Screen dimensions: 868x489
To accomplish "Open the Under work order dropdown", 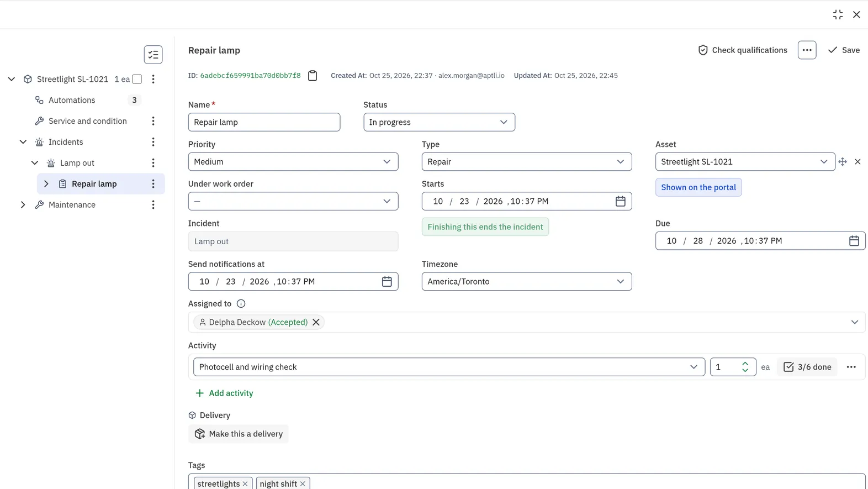I will tap(293, 201).
